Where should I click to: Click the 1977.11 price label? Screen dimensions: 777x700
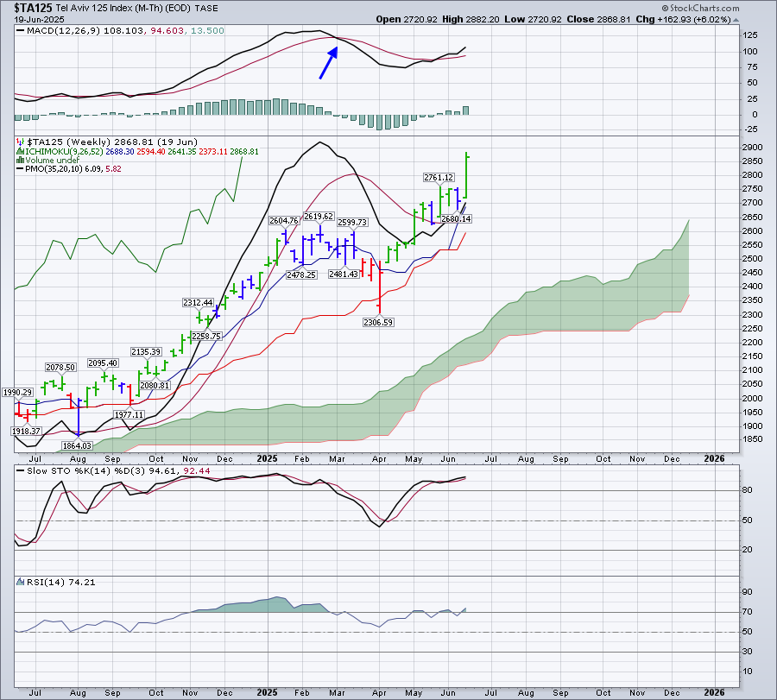(x=129, y=414)
